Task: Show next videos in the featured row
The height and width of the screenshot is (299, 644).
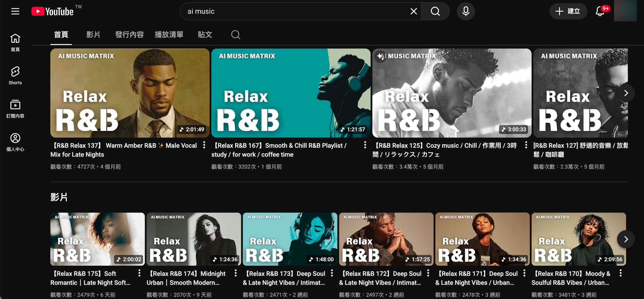Action: (626, 93)
